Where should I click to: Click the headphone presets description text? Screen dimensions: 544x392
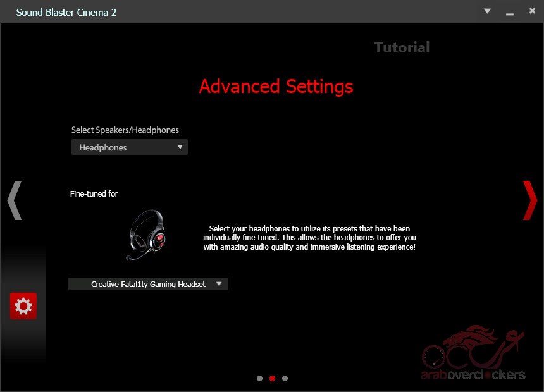309,238
